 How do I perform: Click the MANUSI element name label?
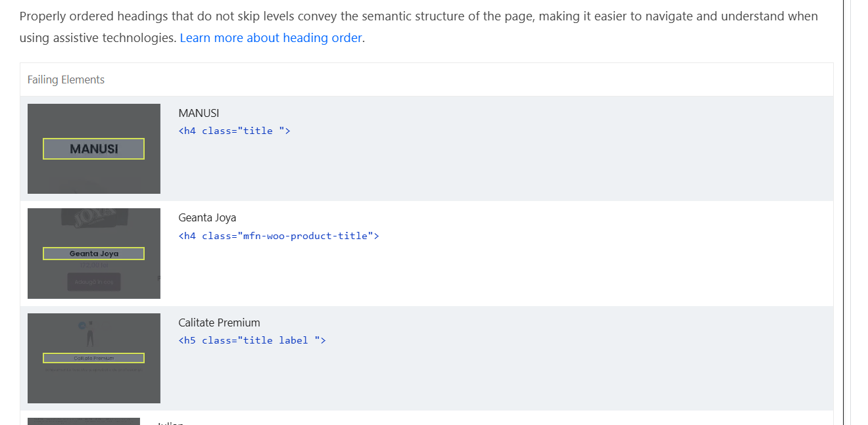(199, 113)
